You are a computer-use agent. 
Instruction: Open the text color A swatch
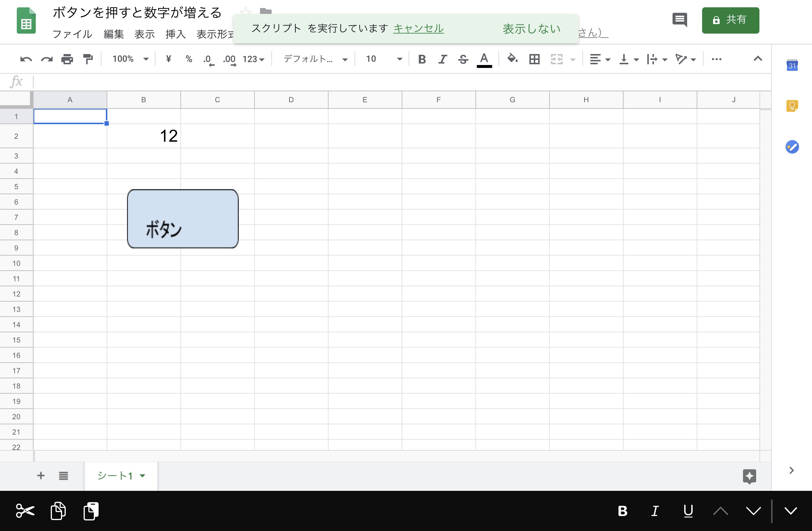coord(484,59)
